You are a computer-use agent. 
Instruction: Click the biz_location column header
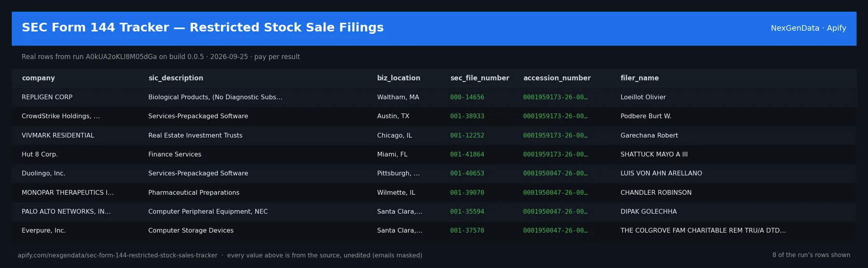398,78
